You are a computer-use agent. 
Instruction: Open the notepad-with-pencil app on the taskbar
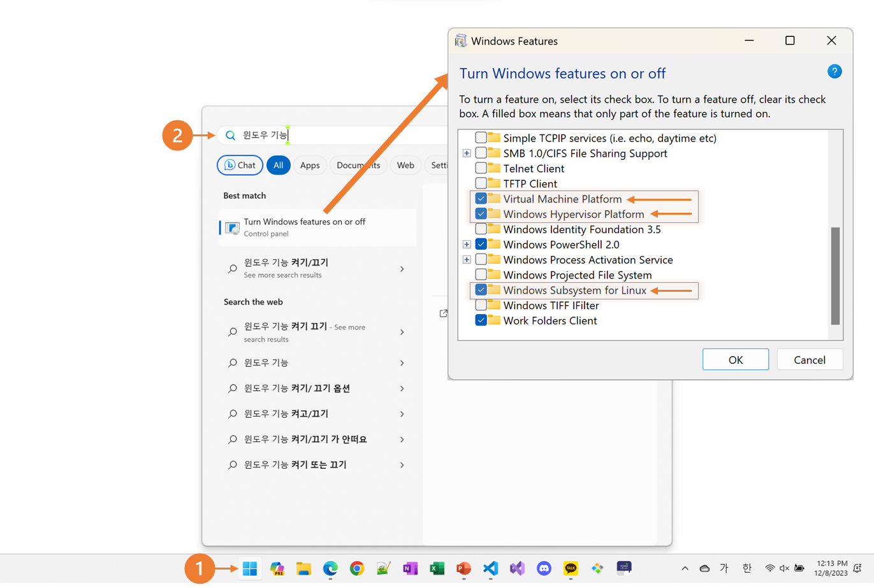(x=383, y=568)
